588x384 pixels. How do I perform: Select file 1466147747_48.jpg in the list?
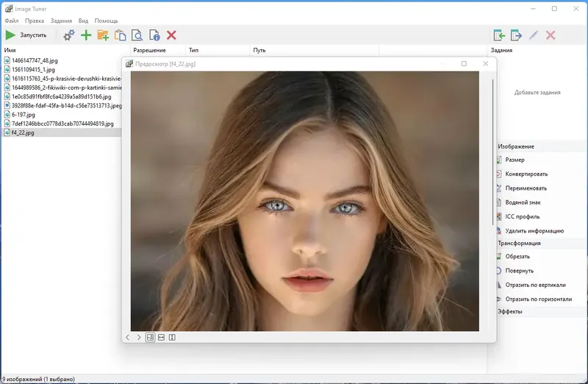pyautogui.click(x=35, y=60)
